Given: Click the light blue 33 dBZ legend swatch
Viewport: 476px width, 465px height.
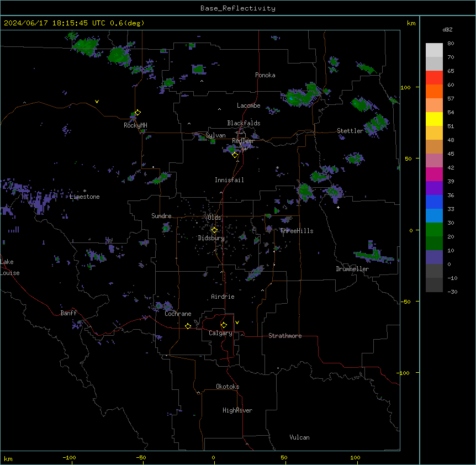Looking at the screenshot, I should click(434, 216).
